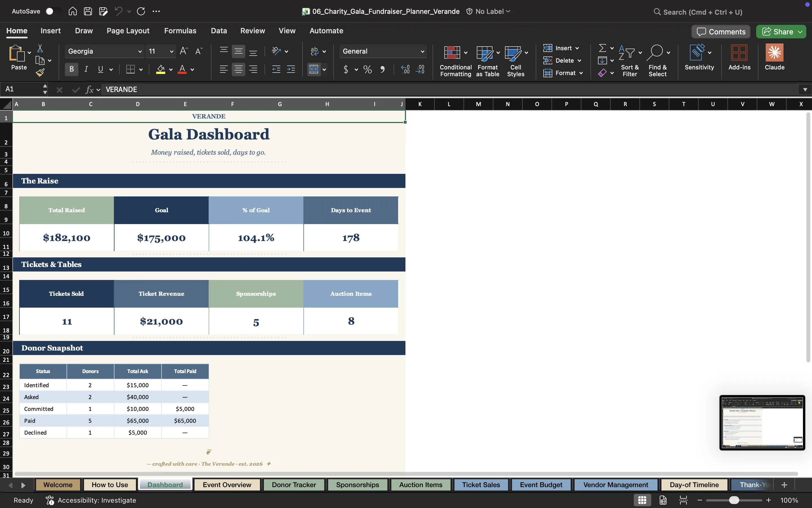Click Increase Decimal icon
The height and width of the screenshot is (508, 812).
click(x=405, y=69)
